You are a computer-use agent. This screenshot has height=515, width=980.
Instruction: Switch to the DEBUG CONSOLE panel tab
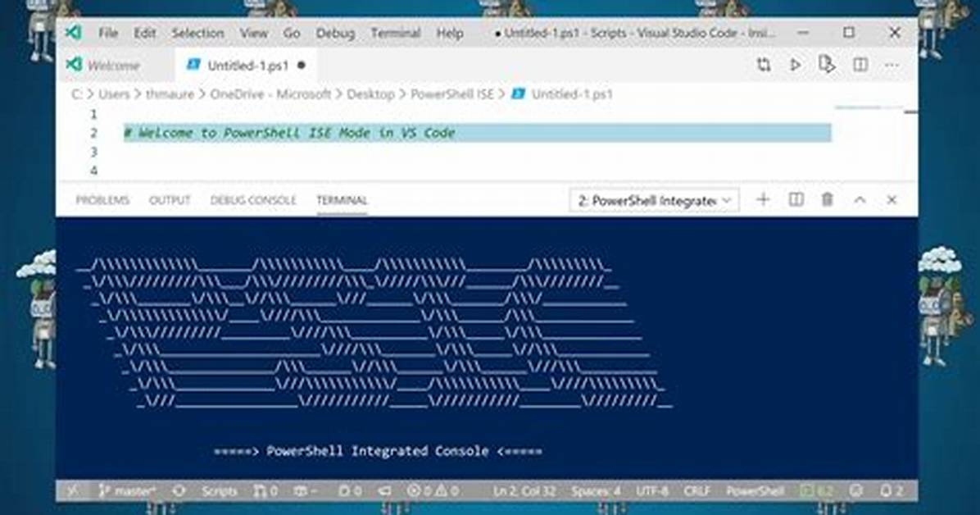click(253, 200)
